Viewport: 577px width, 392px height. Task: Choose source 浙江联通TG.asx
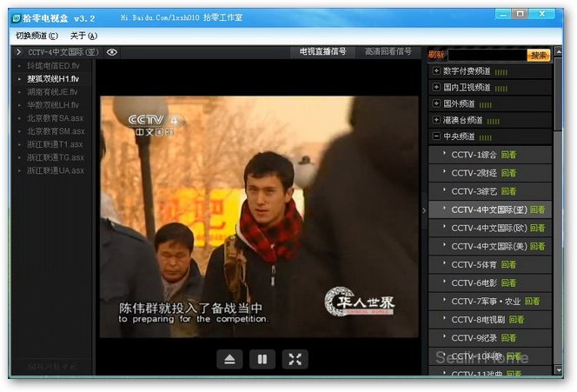[x=56, y=157]
